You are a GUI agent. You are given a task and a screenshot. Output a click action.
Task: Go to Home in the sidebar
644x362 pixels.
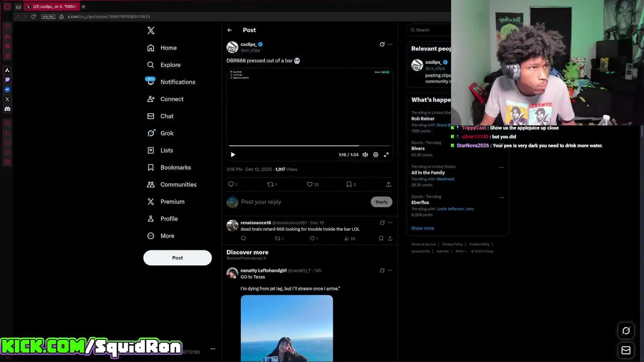tap(162, 48)
